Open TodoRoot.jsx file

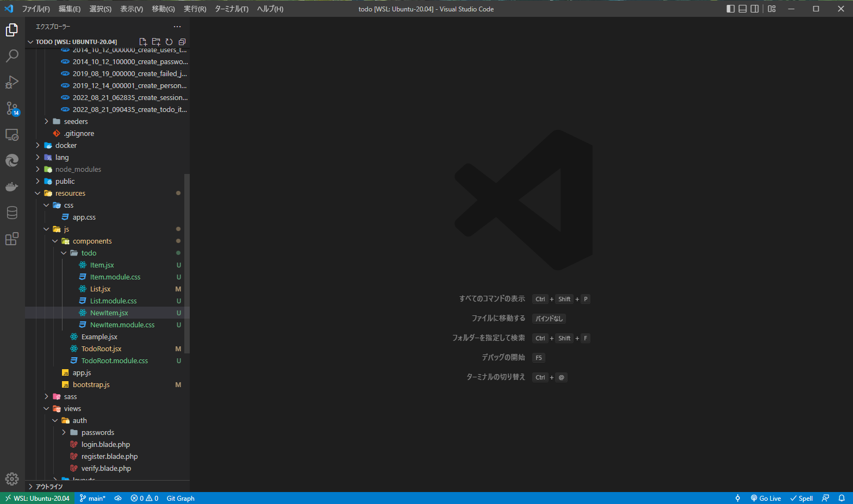[x=107, y=349]
